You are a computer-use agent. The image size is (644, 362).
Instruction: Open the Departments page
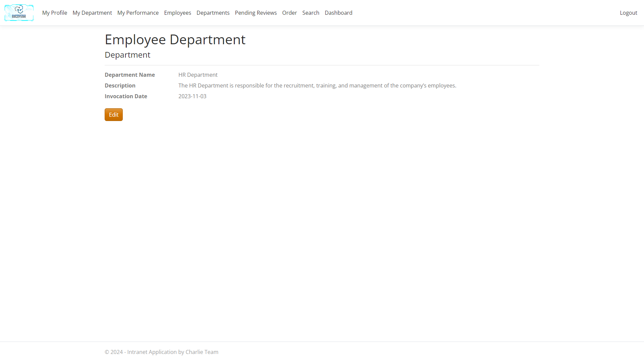click(213, 13)
